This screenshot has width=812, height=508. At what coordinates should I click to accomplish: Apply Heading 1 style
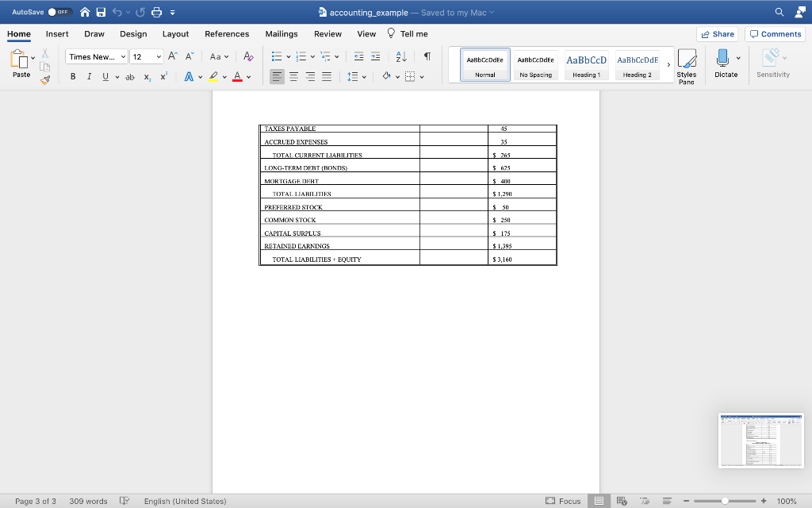[x=586, y=65]
